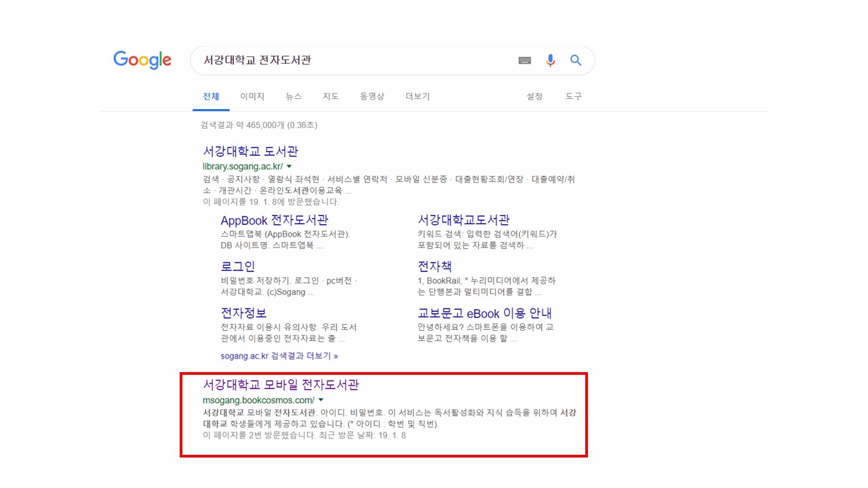Start voice search with microphone icon
This screenshot has height=488, width=868.
(550, 60)
